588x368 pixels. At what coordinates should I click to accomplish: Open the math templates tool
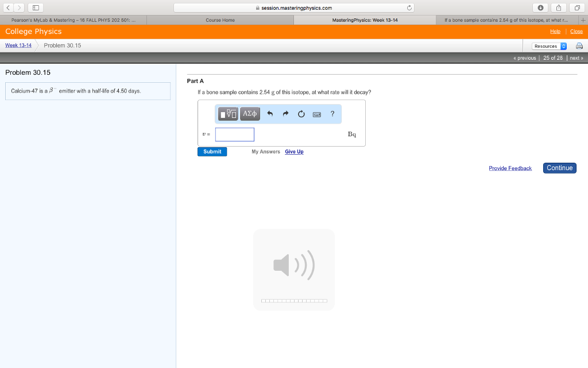click(228, 114)
